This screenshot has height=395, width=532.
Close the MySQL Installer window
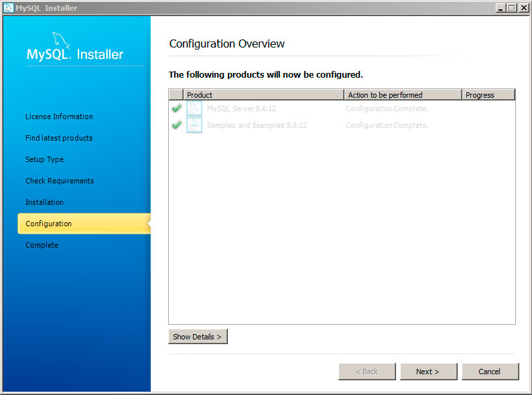[x=523, y=8]
